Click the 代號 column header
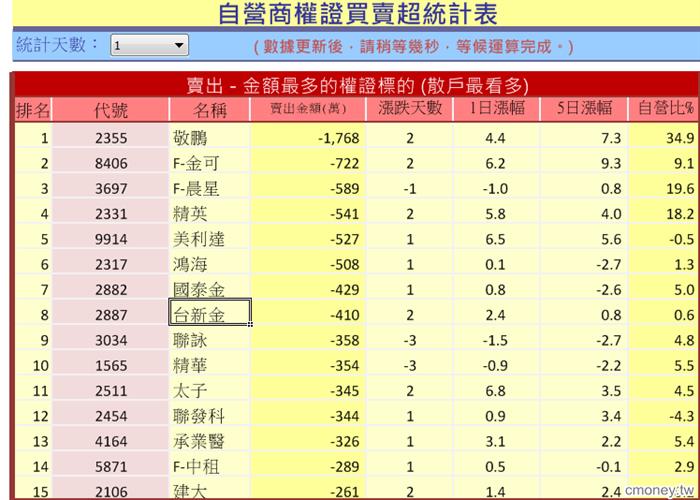700x500 pixels. tap(111, 109)
